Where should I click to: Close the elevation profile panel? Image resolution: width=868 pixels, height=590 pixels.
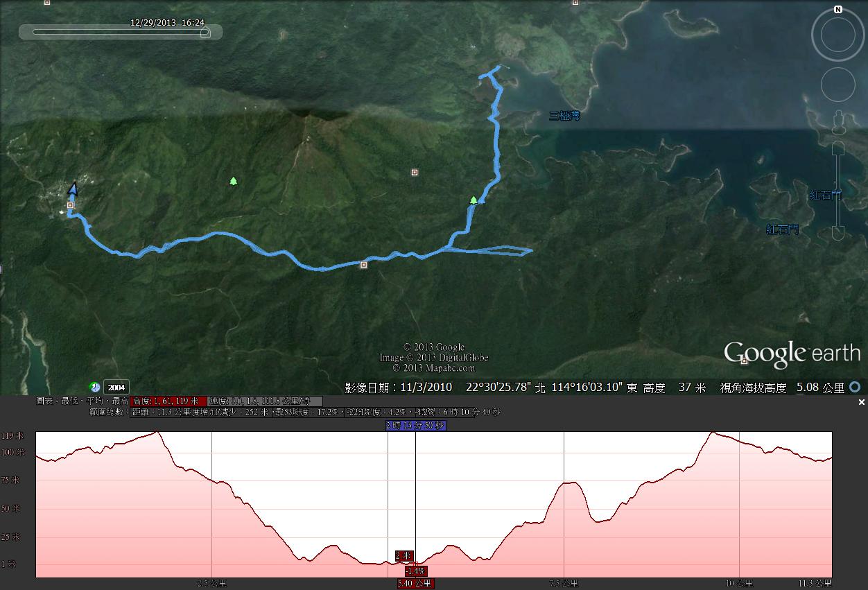coord(862,402)
